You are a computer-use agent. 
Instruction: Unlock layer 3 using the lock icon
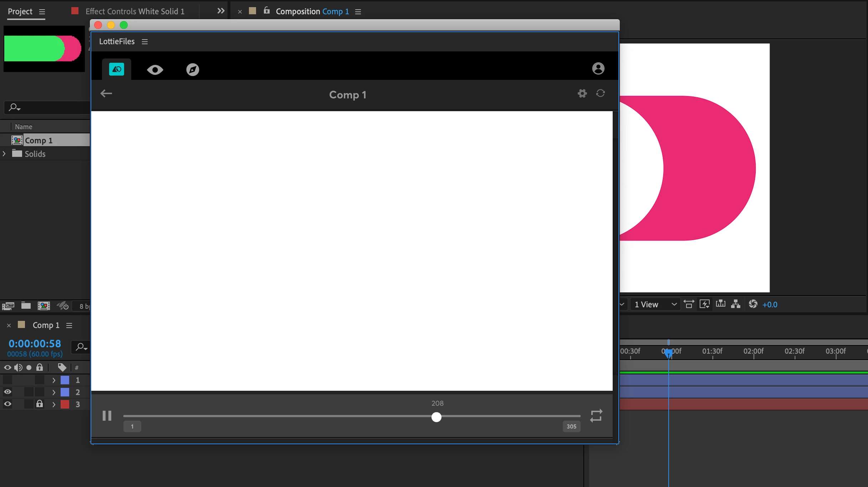pyautogui.click(x=40, y=404)
